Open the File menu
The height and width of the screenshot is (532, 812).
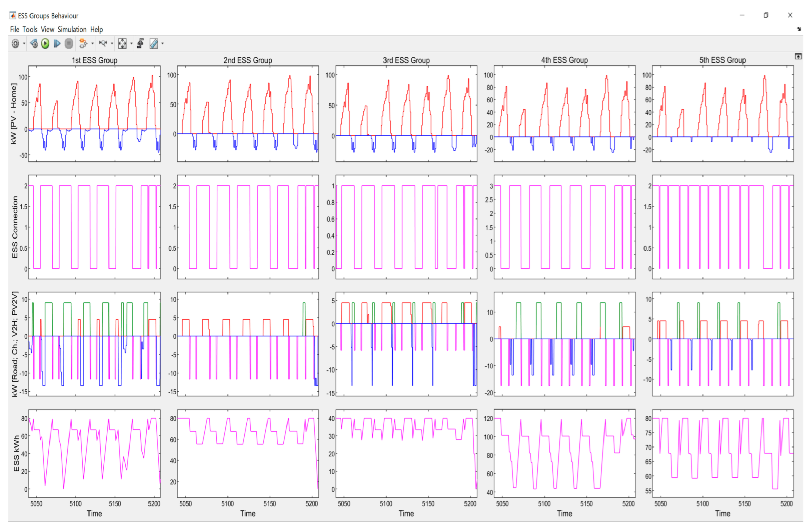click(x=14, y=30)
